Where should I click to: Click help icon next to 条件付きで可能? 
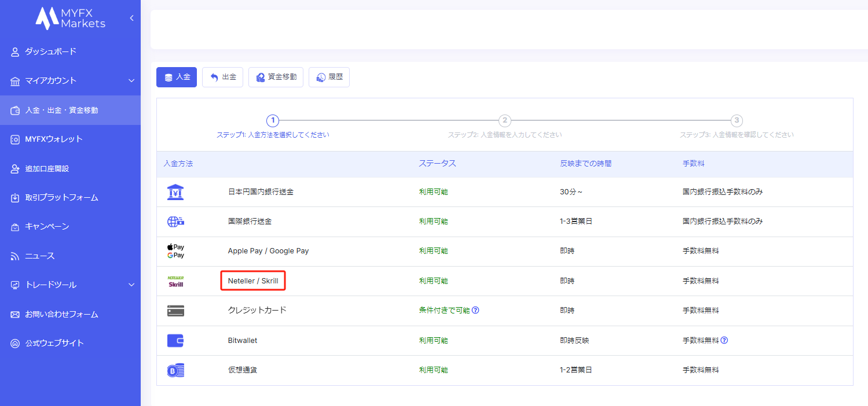[475, 310]
